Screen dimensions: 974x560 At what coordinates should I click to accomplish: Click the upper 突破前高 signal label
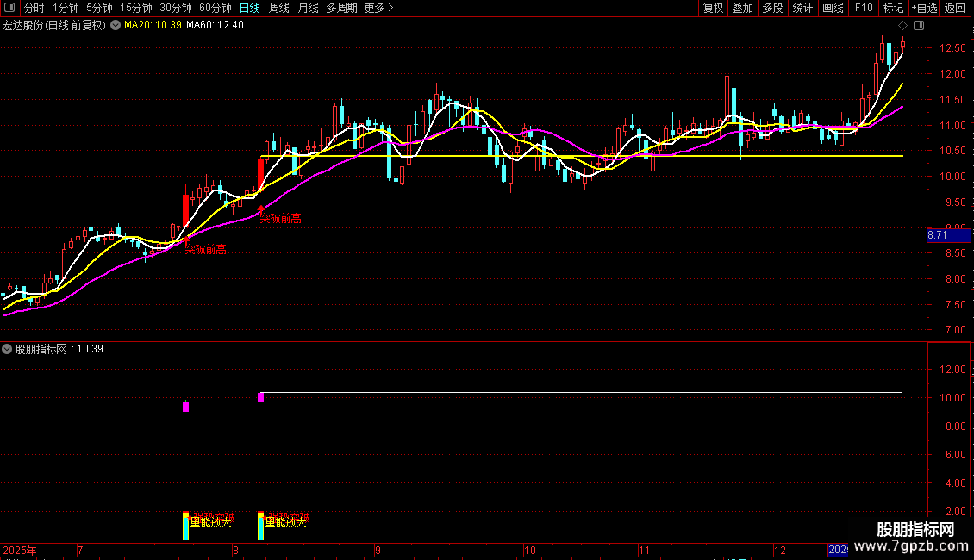[x=280, y=218]
